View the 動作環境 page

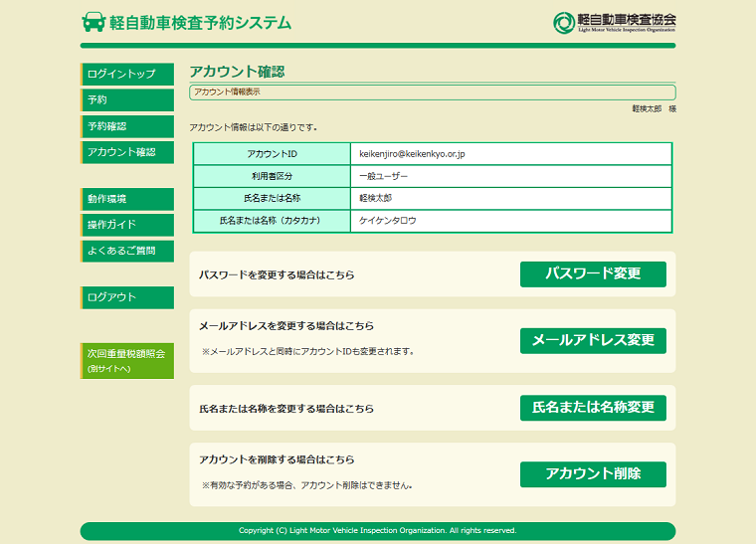(127, 199)
